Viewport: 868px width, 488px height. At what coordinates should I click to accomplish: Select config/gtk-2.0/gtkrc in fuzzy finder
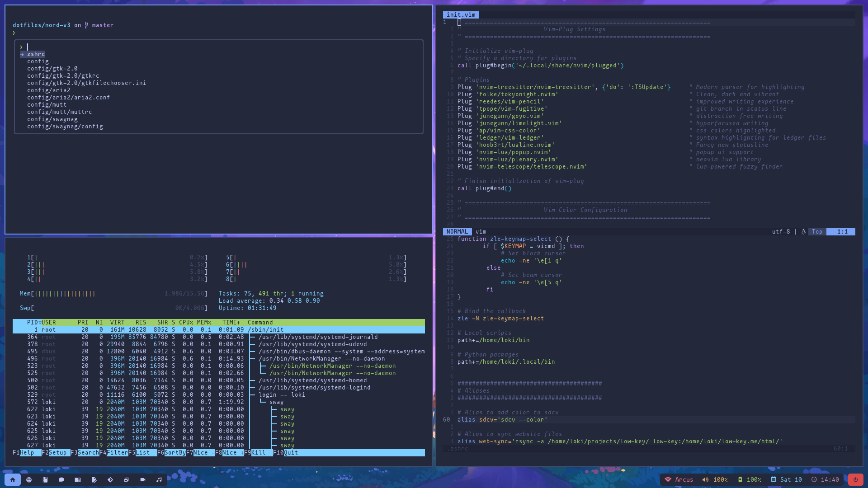63,76
